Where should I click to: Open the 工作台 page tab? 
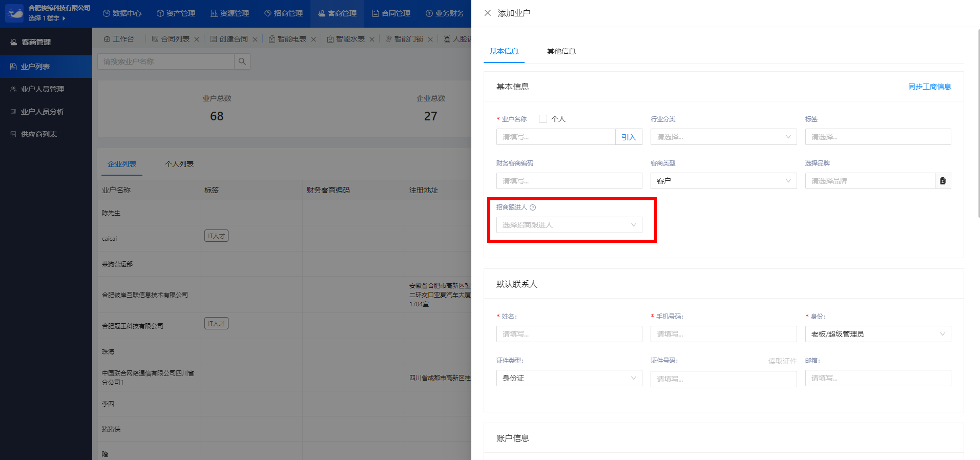tap(119, 39)
